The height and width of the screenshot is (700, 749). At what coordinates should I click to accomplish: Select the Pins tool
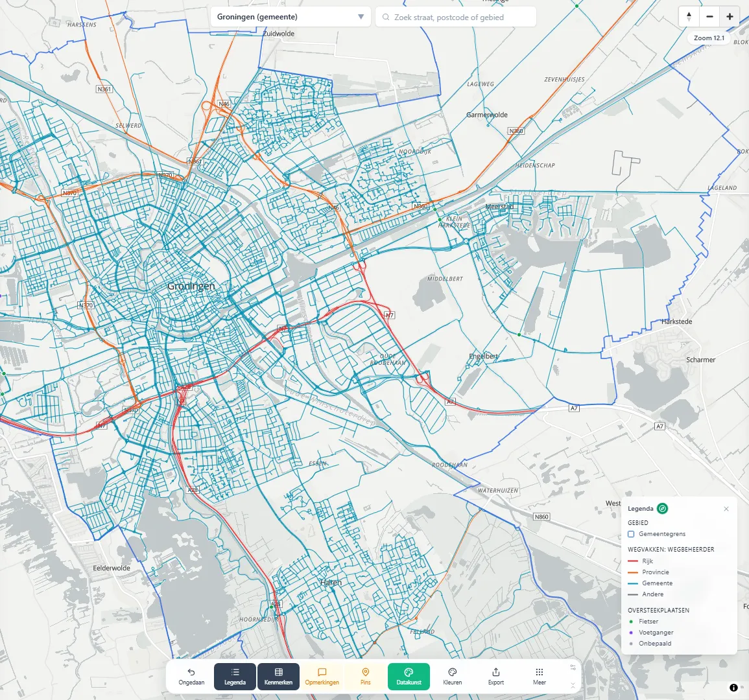[x=366, y=677]
